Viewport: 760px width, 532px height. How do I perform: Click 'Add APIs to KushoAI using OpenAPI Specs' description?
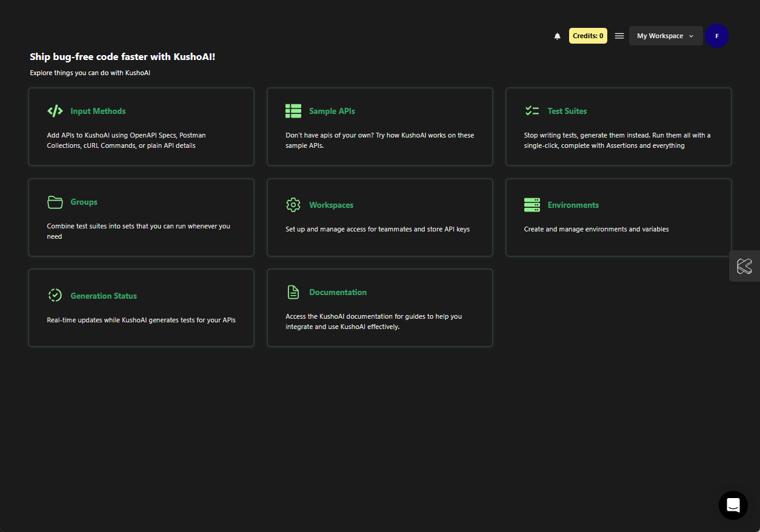pos(126,140)
